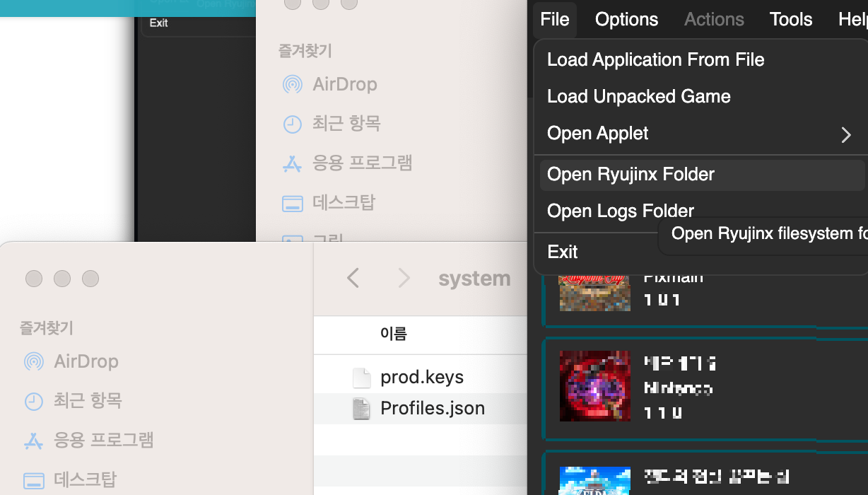Open 데스크탑 in the back Finder window
Screen dimensions: 868x495
pyautogui.click(x=329, y=203)
